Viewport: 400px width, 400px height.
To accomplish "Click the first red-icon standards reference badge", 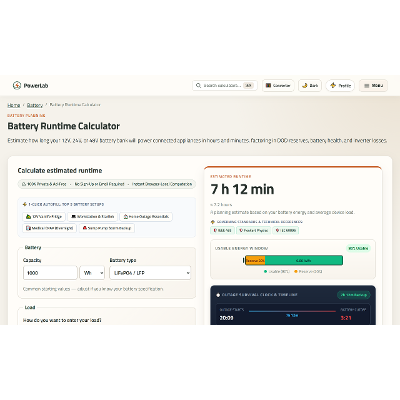I will pyautogui.click(x=222, y=230).
